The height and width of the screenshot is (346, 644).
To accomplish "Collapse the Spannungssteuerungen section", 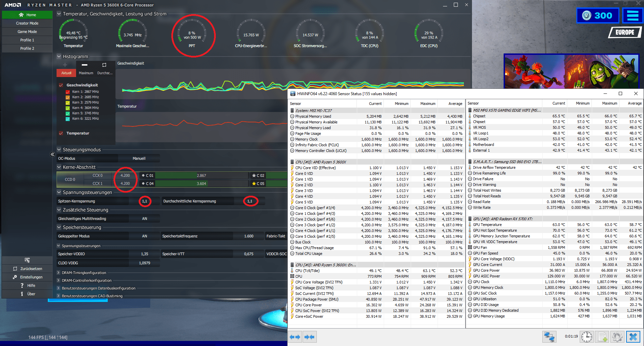I will (x=59, y=192).
